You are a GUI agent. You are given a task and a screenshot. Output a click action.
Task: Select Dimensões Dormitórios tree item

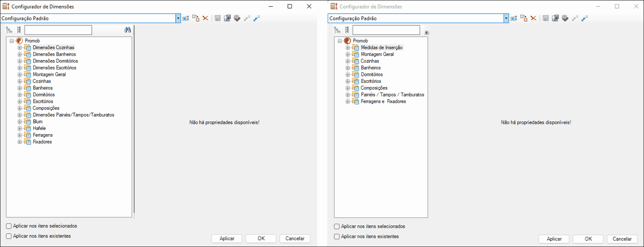[x=55, y=61]
